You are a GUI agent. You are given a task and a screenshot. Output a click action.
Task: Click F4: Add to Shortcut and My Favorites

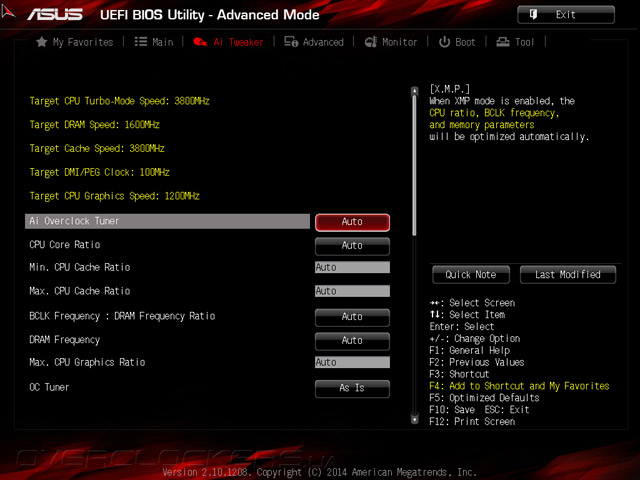coord(519,386)
